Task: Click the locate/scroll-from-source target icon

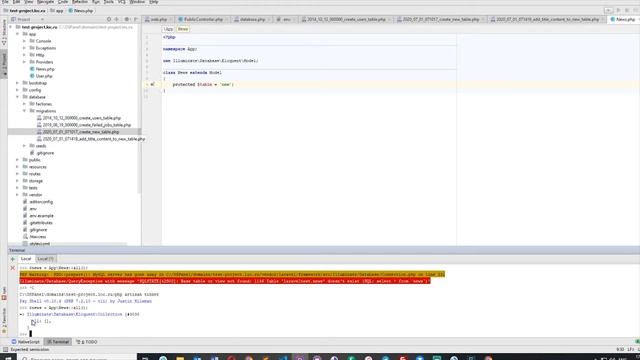Action: coord(109,19)
